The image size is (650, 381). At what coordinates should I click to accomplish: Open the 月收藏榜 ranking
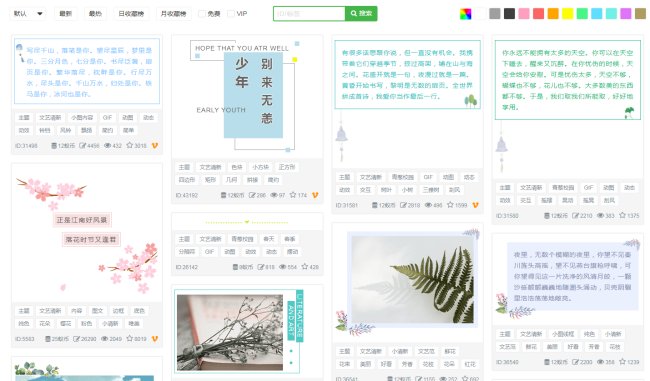(x=173, y=14)
